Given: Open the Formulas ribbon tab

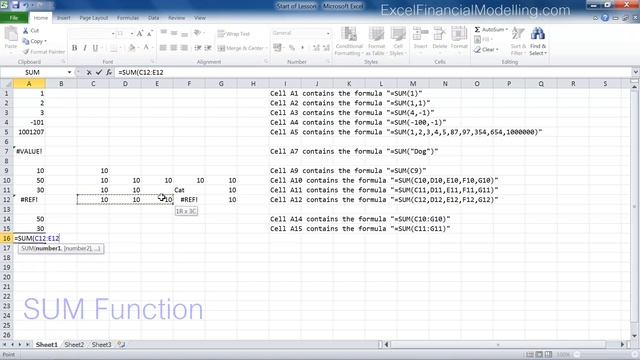Looking at the screenshot, I should click(128, 18).
